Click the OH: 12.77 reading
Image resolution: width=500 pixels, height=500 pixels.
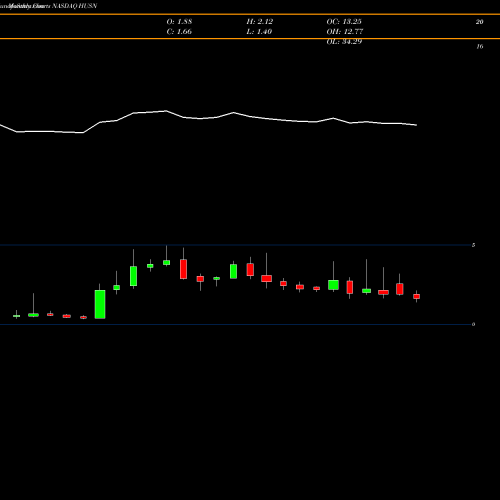tap(345, 32)
